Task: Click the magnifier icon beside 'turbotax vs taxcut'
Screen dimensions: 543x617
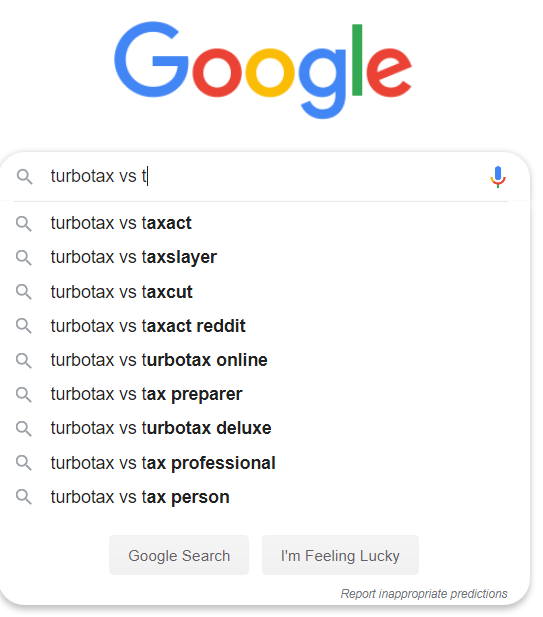Action: click(x=24, y=292)
